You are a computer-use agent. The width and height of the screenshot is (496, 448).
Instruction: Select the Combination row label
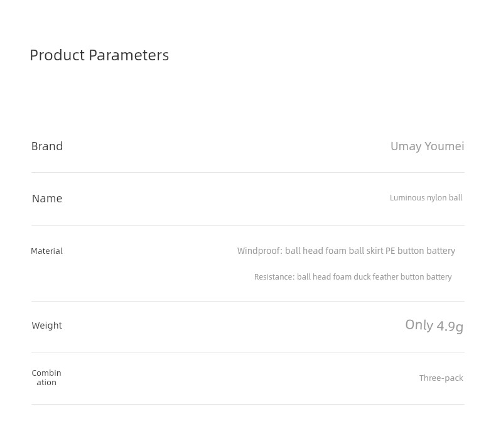pos(46,378)
